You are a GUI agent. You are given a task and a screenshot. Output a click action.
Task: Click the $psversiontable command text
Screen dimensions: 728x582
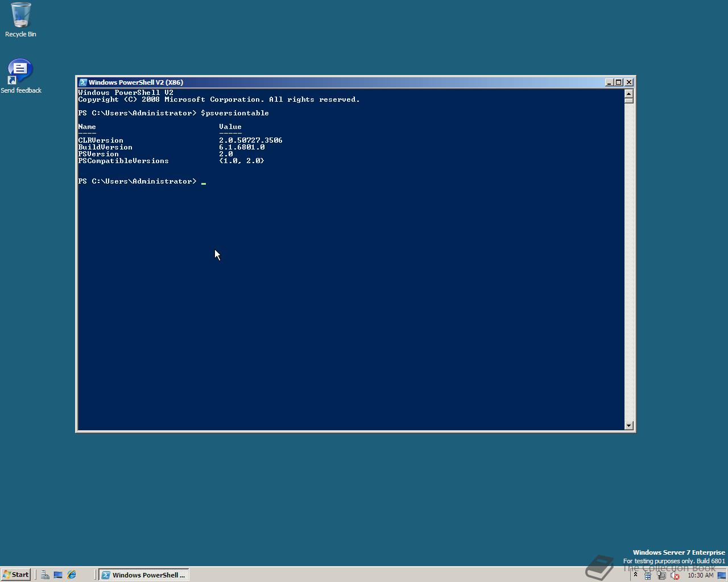[x=235, y=113]
